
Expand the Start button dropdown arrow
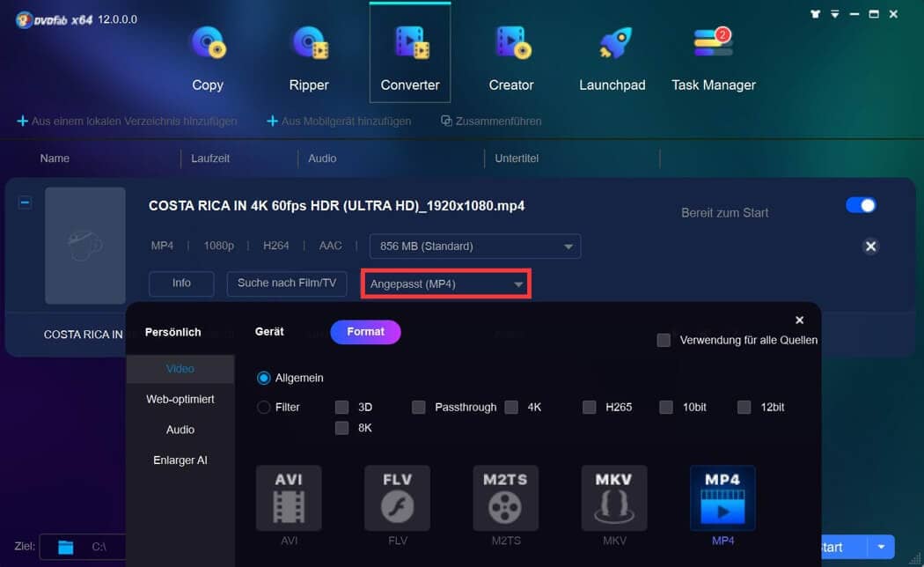[880, 547]
